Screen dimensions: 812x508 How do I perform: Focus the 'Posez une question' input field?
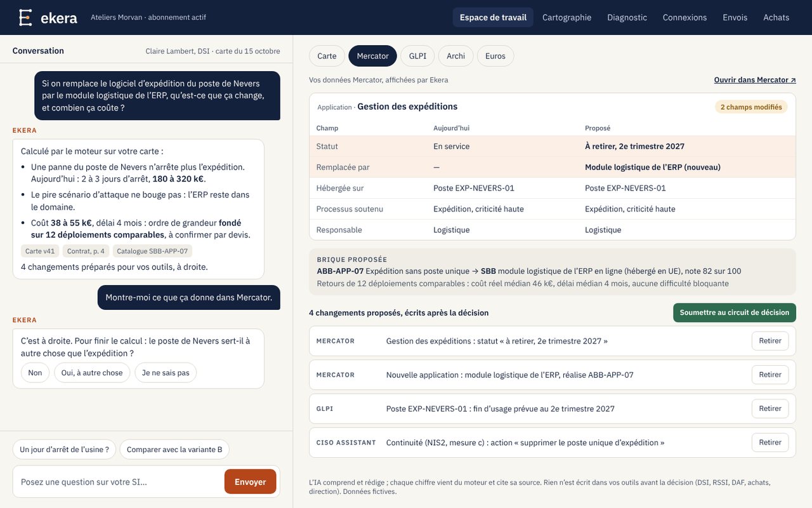point(119,482)
